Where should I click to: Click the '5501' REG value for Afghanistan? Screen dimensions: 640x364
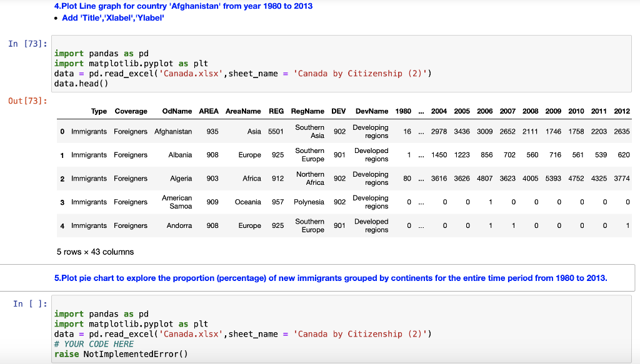[276, 132]
